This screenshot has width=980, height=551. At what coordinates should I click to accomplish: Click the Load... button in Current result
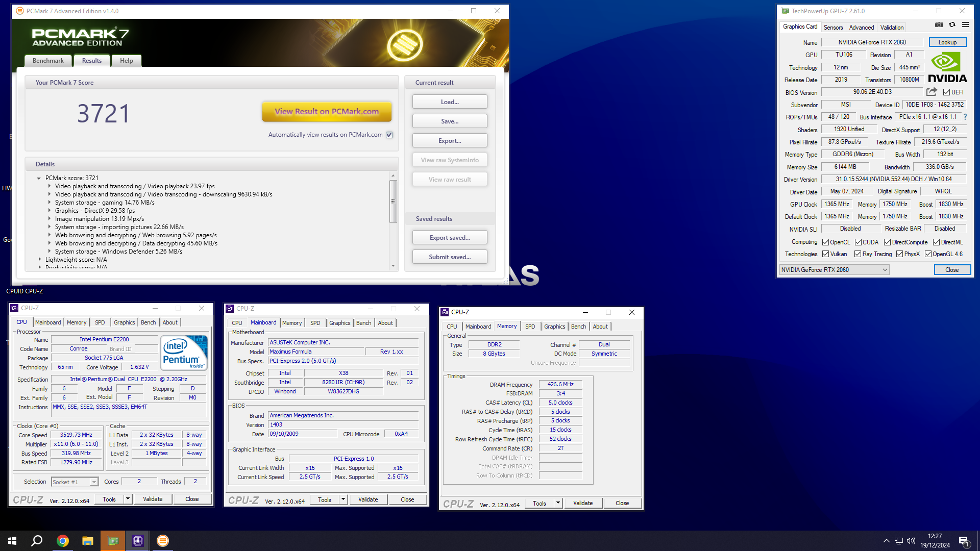pos(450,102)
